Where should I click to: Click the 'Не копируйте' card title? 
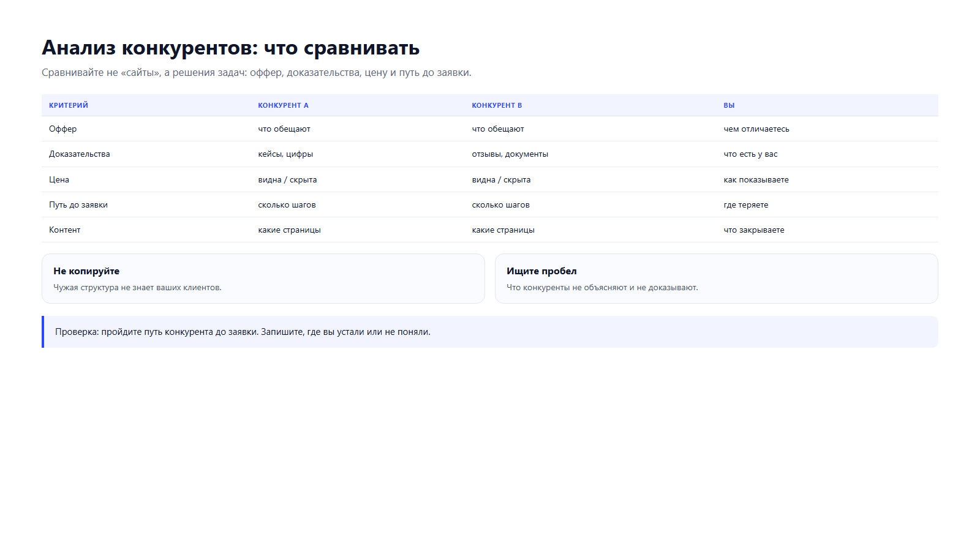[x=86, y=271]
